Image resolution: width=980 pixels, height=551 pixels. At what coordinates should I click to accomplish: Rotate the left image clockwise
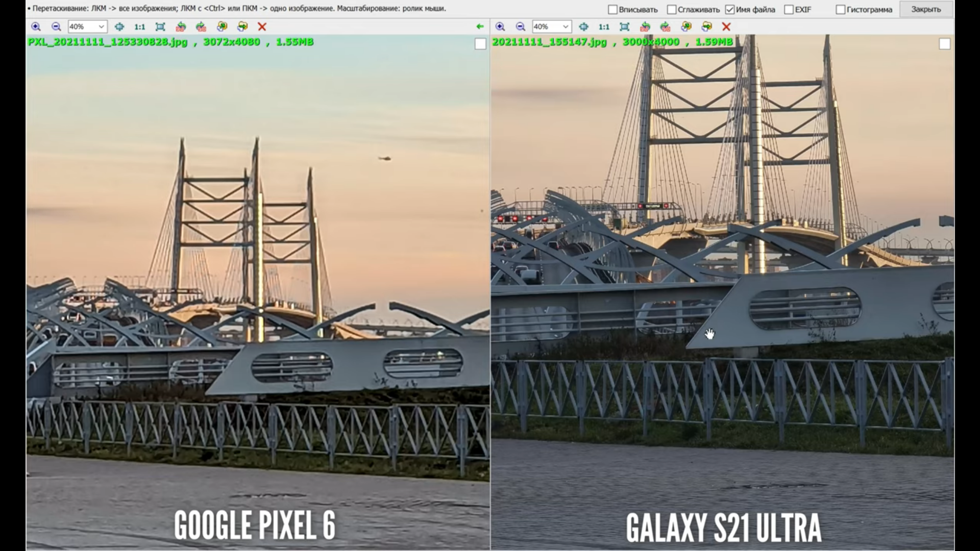point(201,27)
